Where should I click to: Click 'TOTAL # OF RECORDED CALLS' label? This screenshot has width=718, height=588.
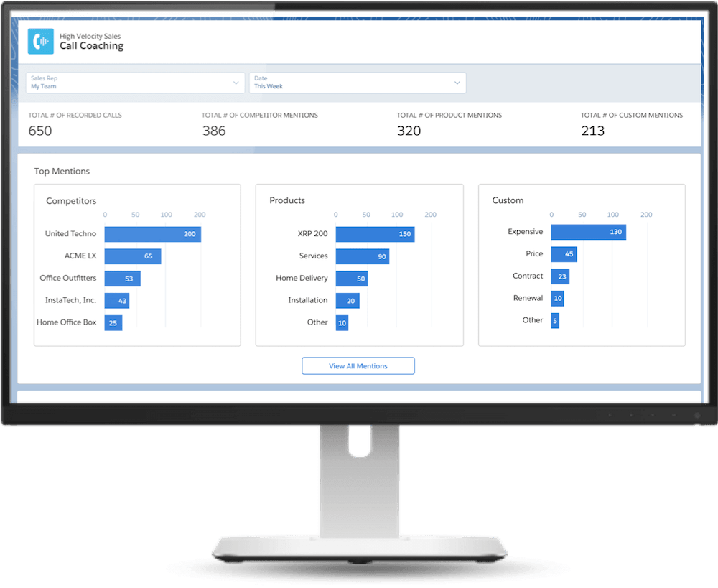click(75, 116)
